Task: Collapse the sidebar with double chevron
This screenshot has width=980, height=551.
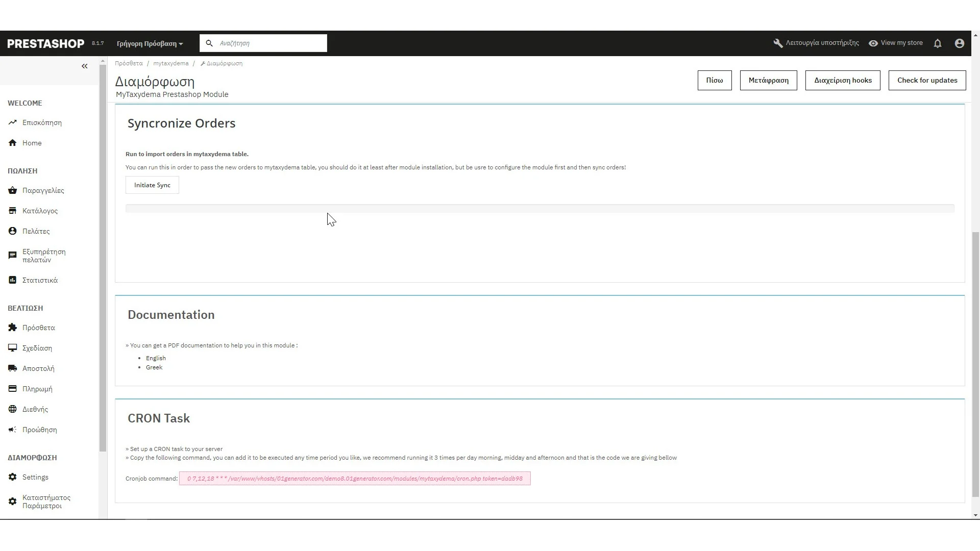Action: point(85,66)
